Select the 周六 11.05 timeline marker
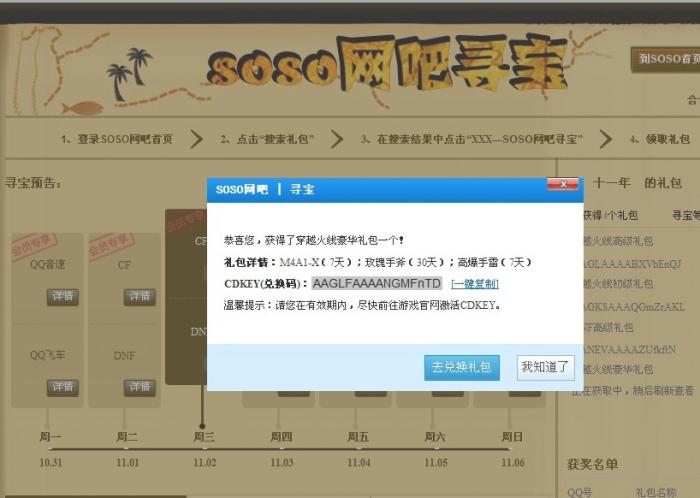 (x=435, y=449)
